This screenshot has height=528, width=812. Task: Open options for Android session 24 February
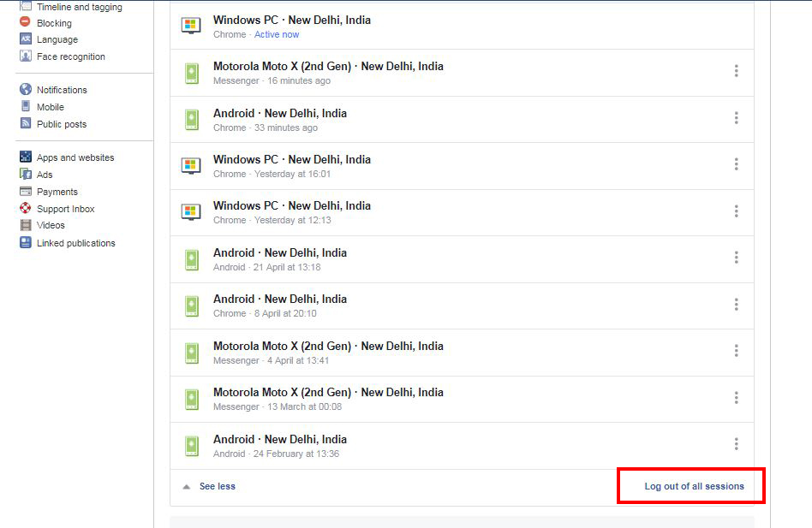pos(736,444)
